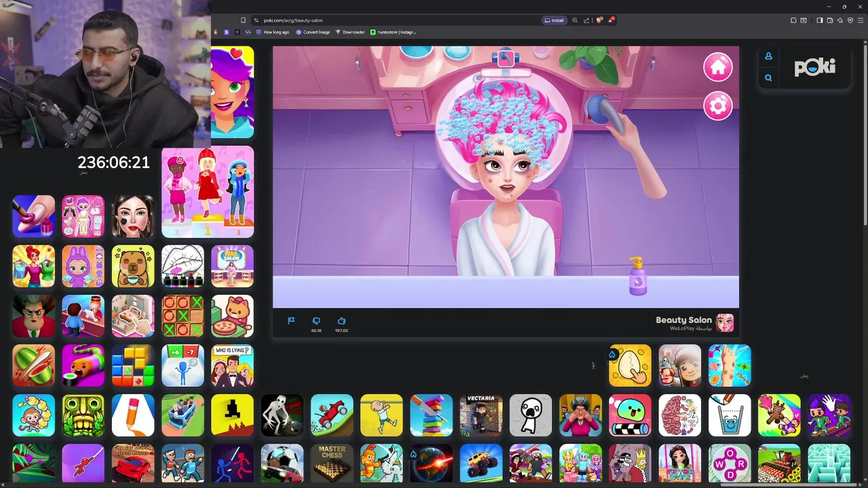Open the Subway Surfers game thumbnail
868x488 pixels.
tap(679, 365)
